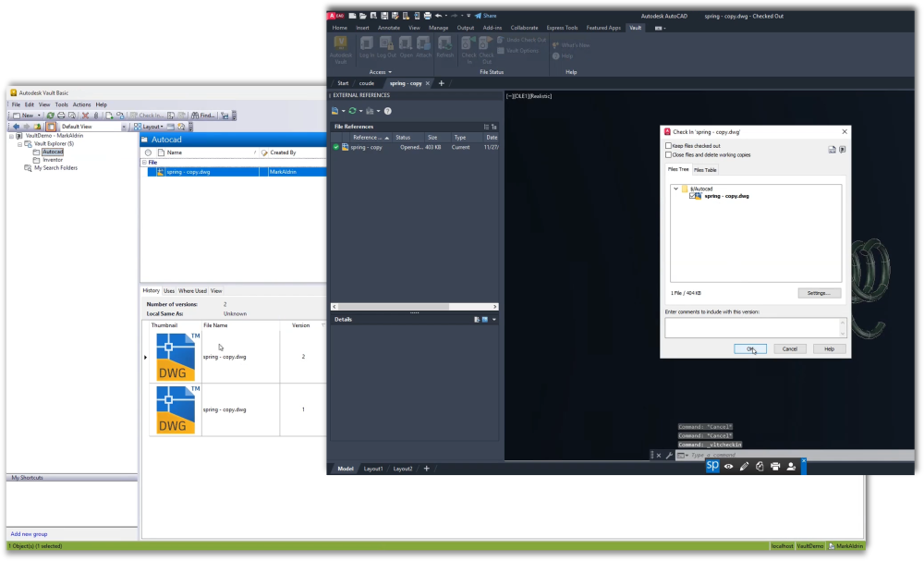
Task: Click the blue back arrow in Vault
Action: [16, 127]
